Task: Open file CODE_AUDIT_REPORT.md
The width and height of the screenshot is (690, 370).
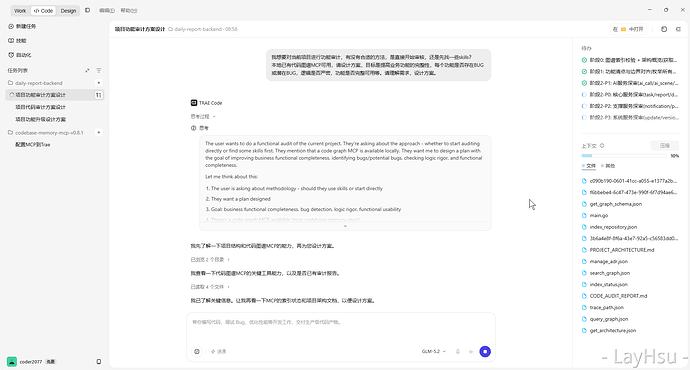Action: coord(614,296)
